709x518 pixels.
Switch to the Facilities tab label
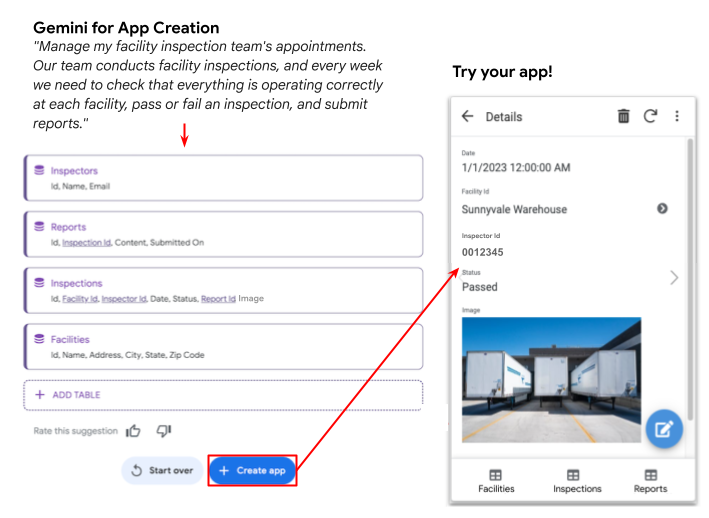click(496, 489)
